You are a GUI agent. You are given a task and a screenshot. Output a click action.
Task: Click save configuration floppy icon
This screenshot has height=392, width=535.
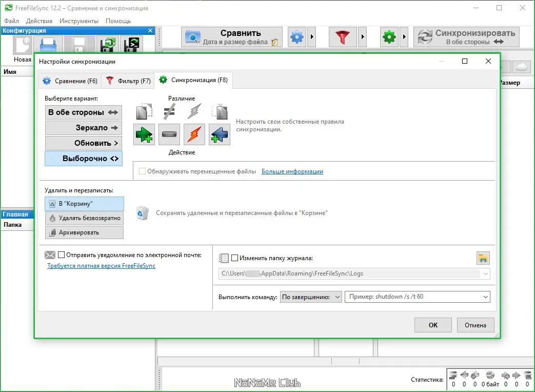[x=79, y=44]
